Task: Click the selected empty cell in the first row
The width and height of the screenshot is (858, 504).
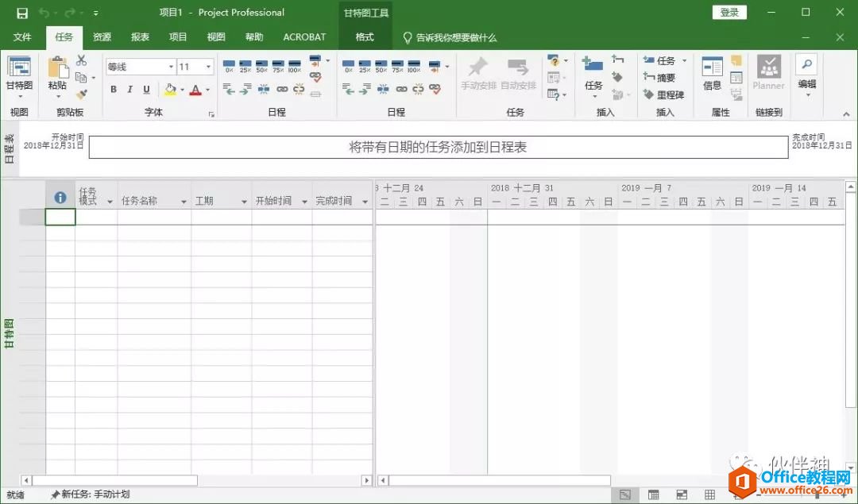Action: tap(60, 217)
